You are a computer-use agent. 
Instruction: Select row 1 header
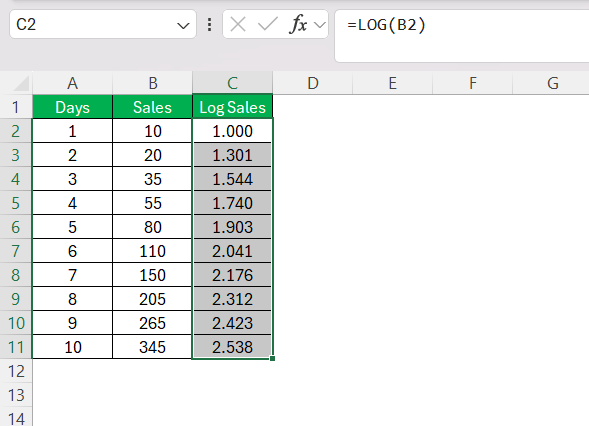pyautogui.click(x=16, y=107)
